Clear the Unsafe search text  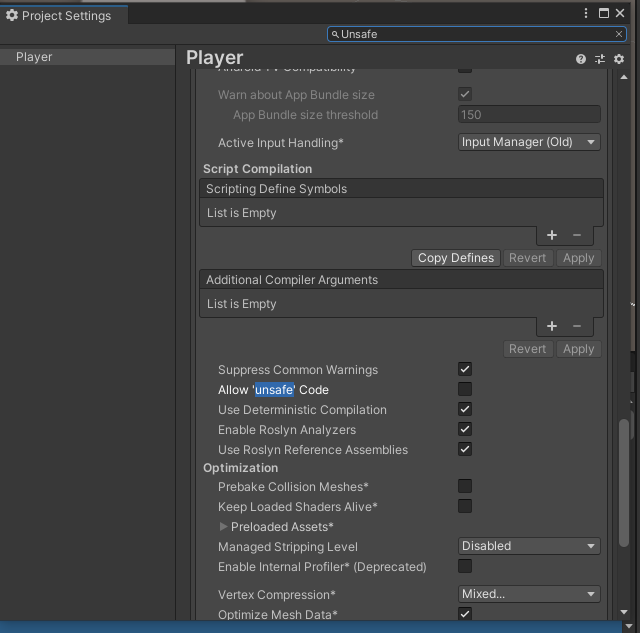(x=619, y=34)
